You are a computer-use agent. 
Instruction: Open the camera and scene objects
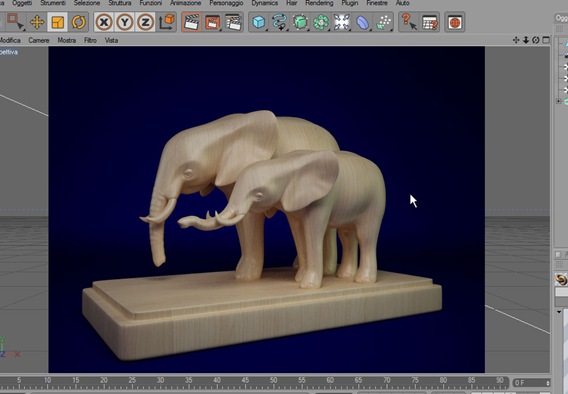coord(342,22)
